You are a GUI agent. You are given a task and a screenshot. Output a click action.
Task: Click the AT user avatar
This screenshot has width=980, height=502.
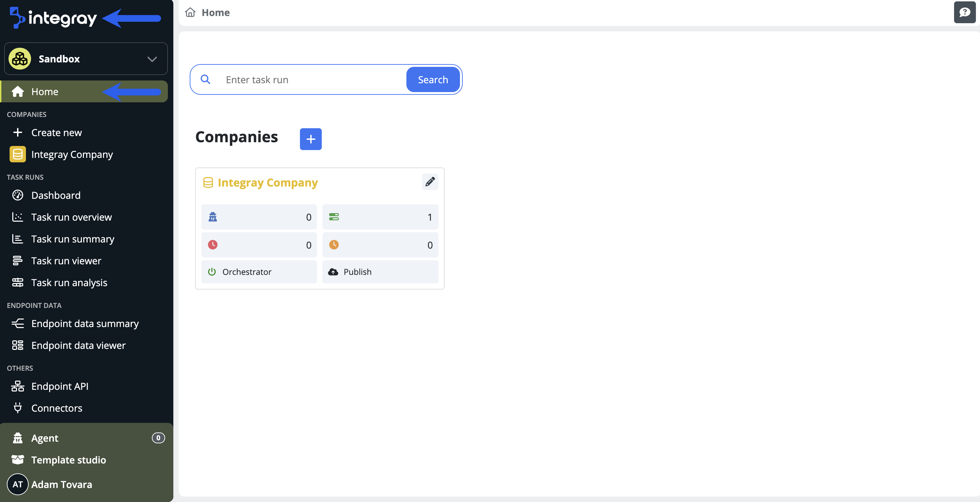(17, 484)
